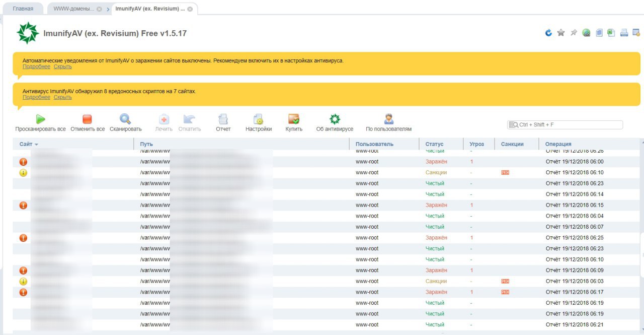Focus the Ctrl + Shift + F search field
The width and height of the screenshot is (644, 335).
pos(565,124)
